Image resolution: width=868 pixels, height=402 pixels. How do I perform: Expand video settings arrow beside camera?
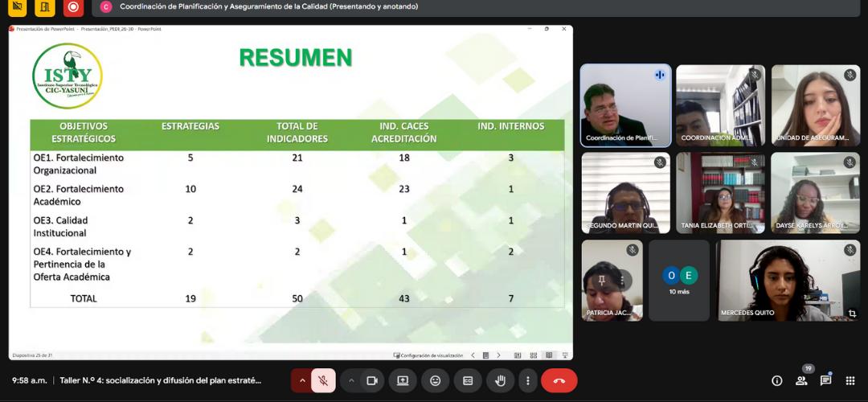click(x=351, y=380)
